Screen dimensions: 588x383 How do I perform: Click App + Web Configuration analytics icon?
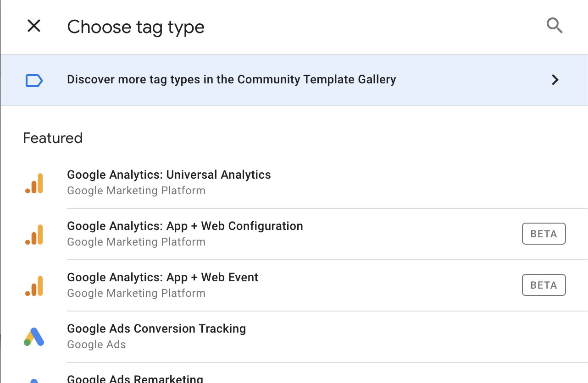pyautogui.click(x=34, y=235)
